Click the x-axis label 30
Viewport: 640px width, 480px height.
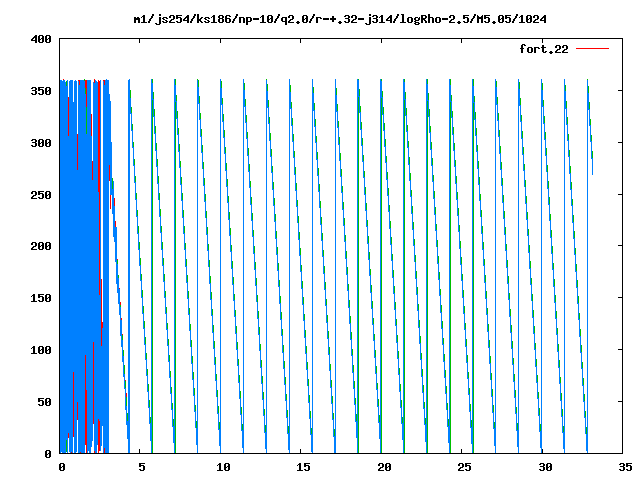(x=545, y=467)
